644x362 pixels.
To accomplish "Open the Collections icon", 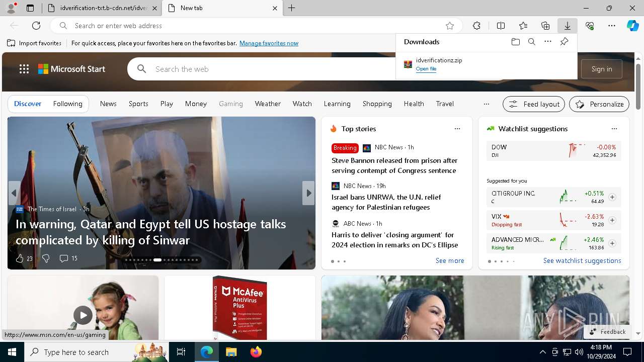I will coord(545,26).
